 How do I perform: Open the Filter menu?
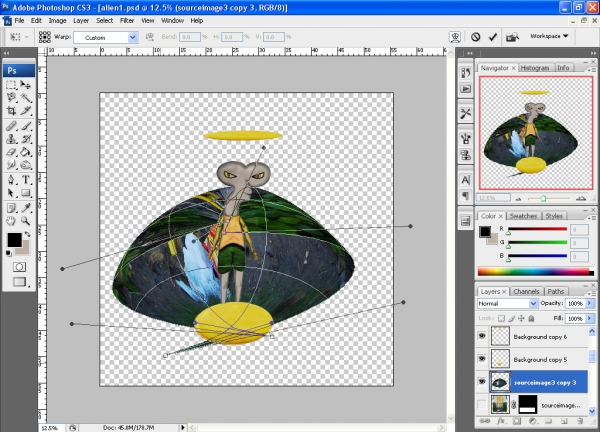click(127, 21)
